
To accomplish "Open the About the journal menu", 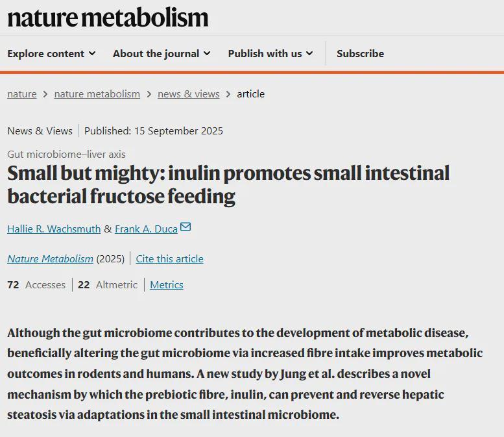I will click(x=162, y=53).
